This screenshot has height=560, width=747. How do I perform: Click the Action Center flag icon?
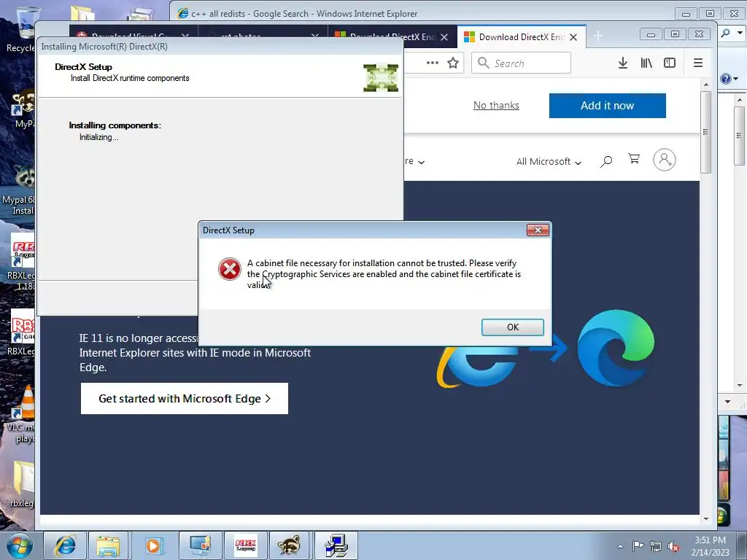pyautogui.click(x=638, y=546)
